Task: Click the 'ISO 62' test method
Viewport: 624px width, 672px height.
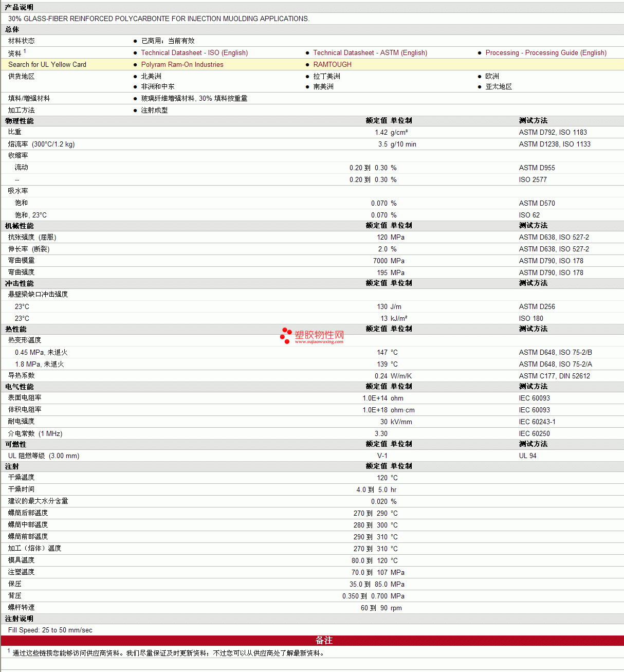Action: [529, 215]
